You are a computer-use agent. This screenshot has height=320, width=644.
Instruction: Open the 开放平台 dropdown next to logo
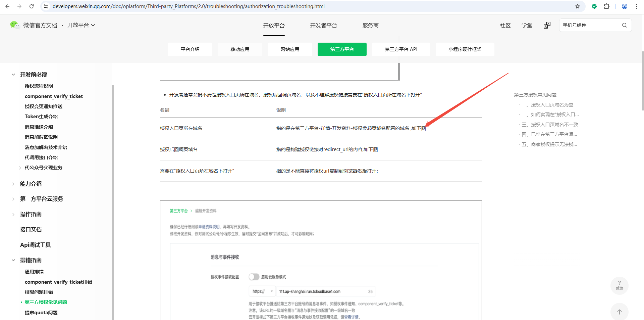pos(81,25)
